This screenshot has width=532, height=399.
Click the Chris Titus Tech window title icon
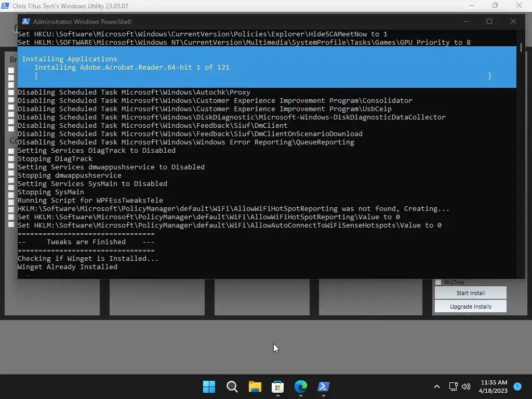click(x=5, y=6)
